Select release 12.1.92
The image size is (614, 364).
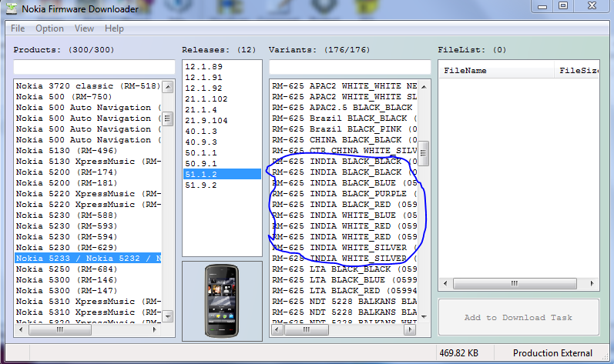coord(222,88)
